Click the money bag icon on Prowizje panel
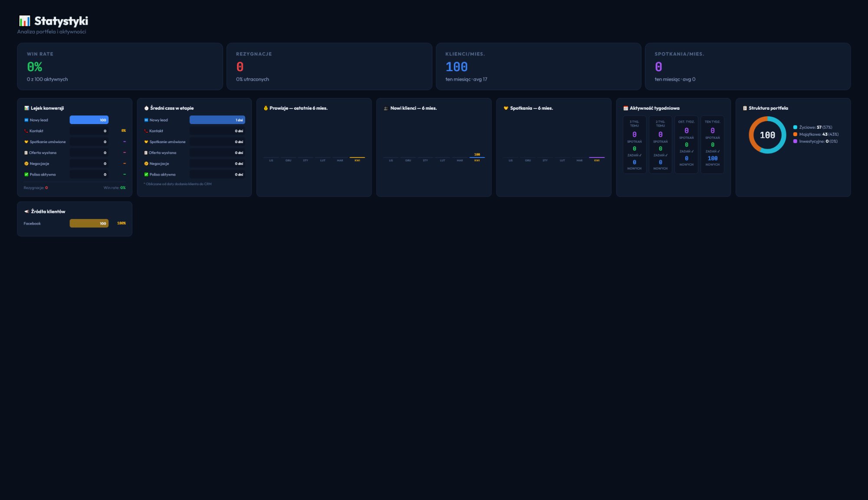Screen dimensions: 868x500 point(265,108)
